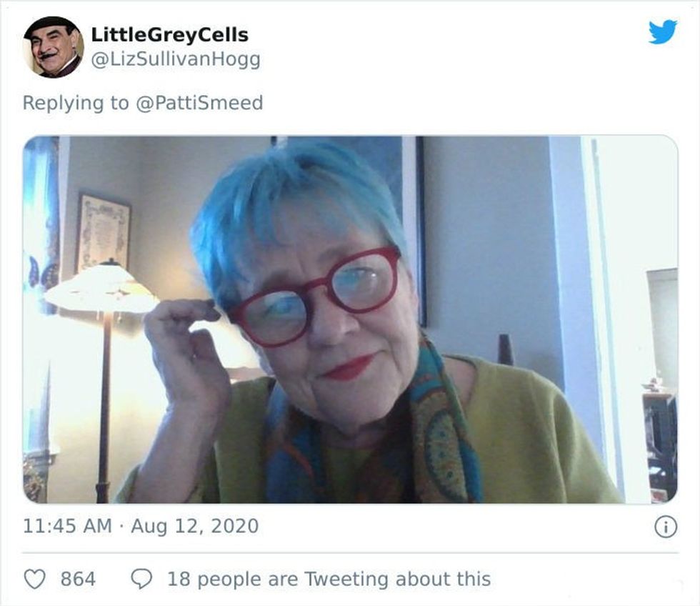This screenshot has height=606, width=700.
Task: Open '18 people are Tweeting about this'
Action: pos(329,580)
